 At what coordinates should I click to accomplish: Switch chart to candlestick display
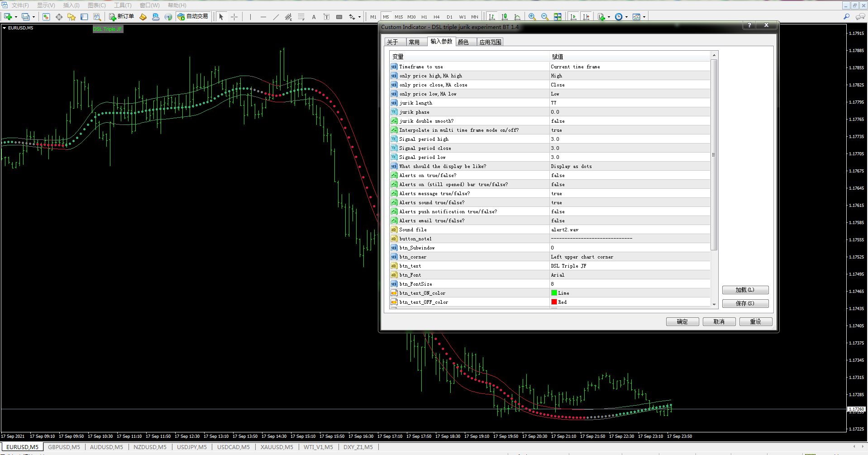coord(505,17)
